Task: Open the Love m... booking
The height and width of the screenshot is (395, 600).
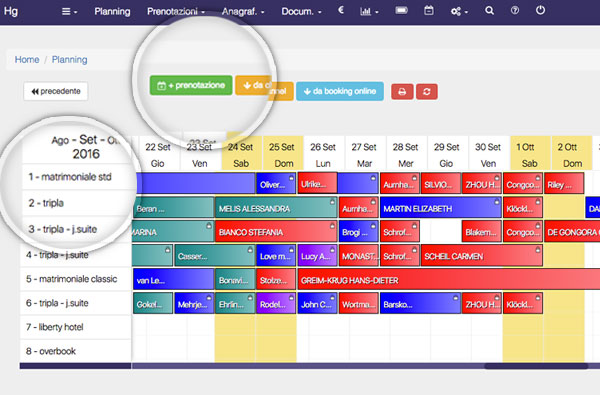Action: 276,256
